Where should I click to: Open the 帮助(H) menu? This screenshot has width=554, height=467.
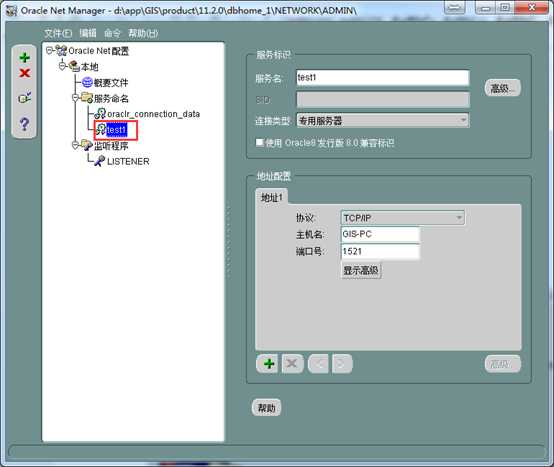(x=143, y=33)
